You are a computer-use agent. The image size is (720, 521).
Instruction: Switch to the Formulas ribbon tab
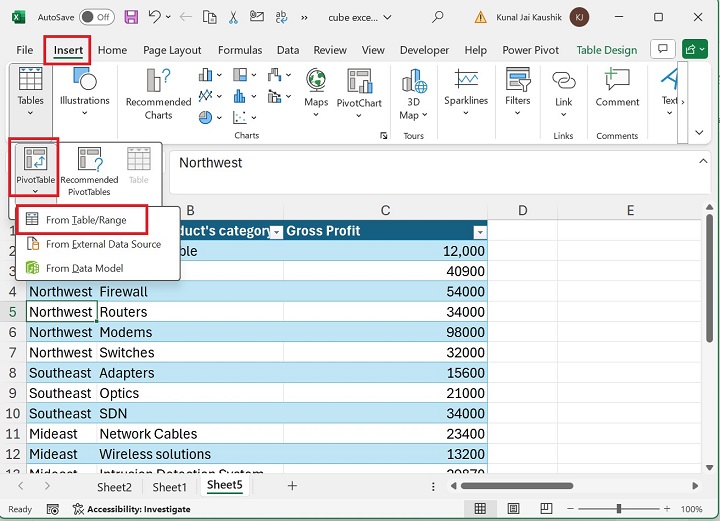(x=238, y=50)
